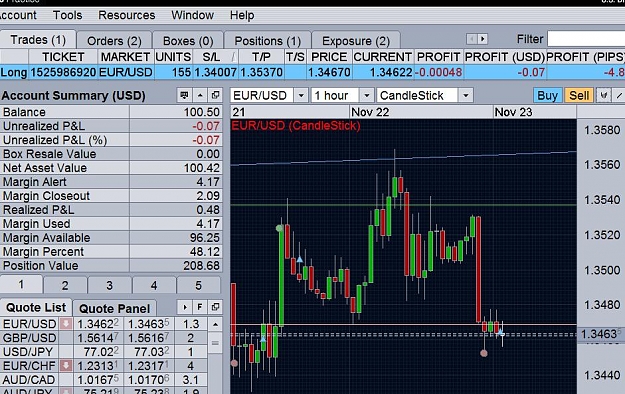Switch to layout tab 2

coord(65,286)
